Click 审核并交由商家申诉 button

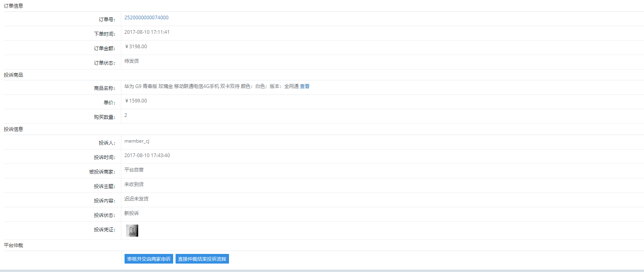[149, 259]
